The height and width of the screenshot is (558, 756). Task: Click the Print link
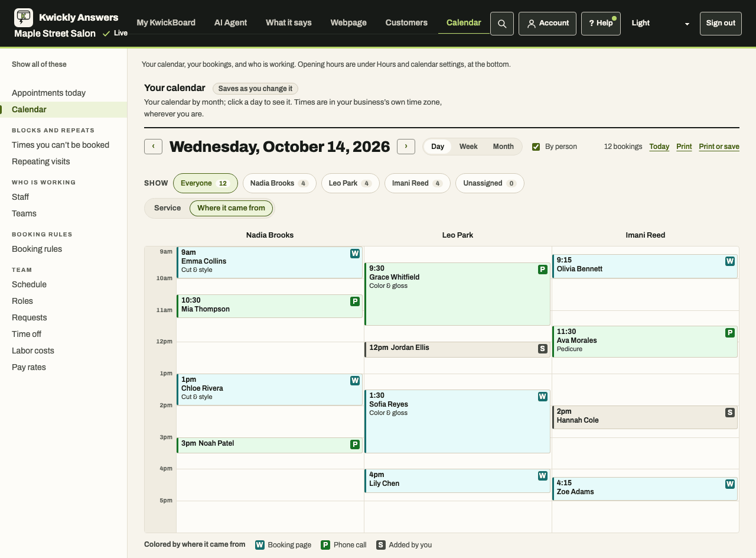(684, 147)
